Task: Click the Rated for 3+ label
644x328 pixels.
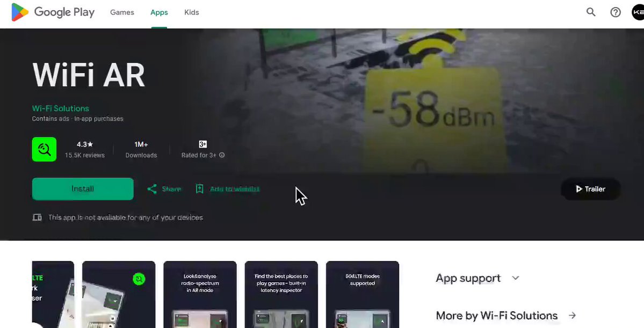Action: 199,155
